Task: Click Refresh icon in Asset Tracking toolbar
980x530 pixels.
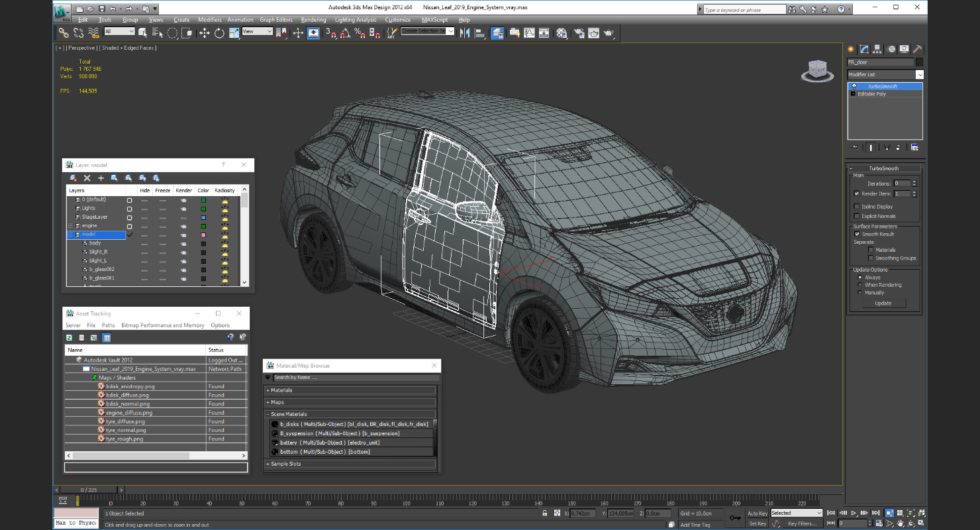Action: (x=70, y=338)
